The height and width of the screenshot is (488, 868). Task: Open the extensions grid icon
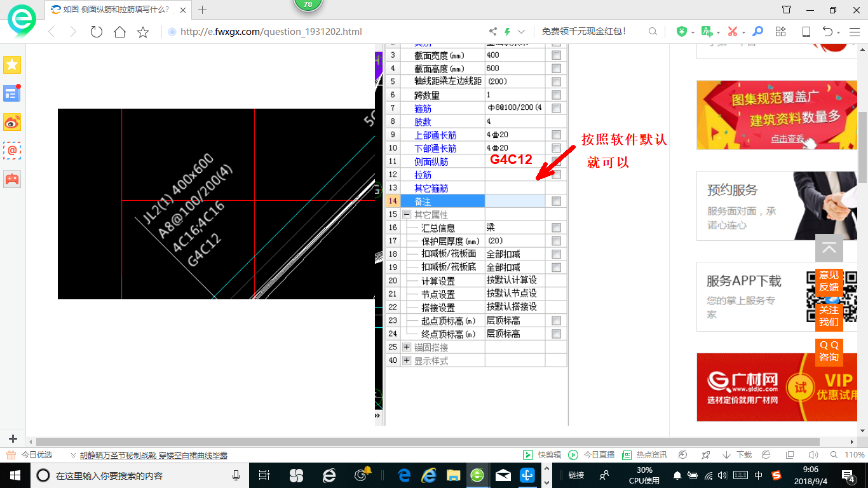(781, 32)
